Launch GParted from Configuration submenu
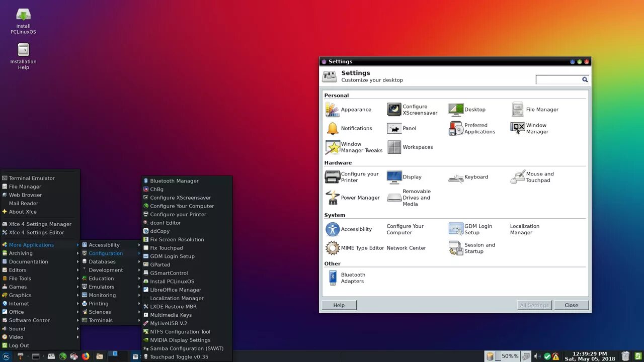644x362 pixels. [x=187, y=264]
